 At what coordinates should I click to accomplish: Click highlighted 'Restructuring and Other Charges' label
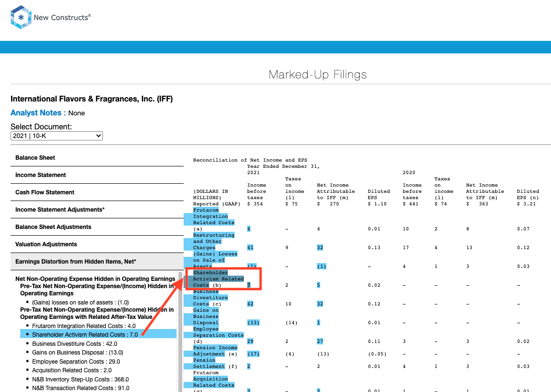pyautogui.click(x=213, y=241)
